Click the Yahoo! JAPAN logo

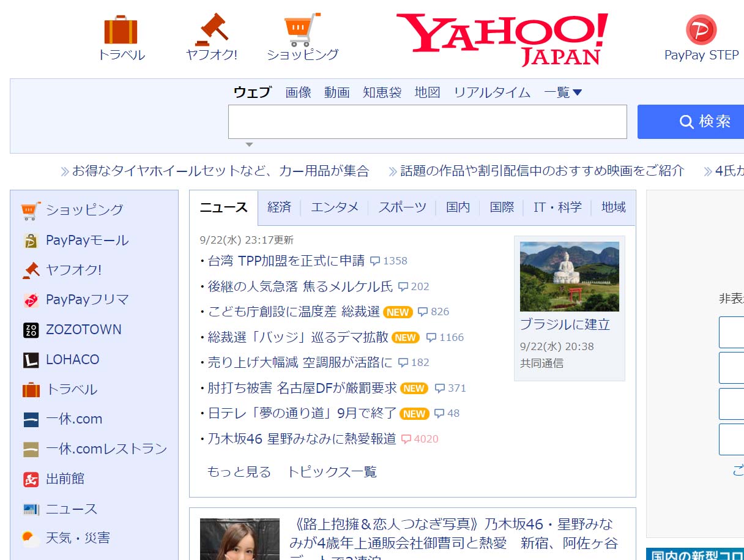(502, 39)
